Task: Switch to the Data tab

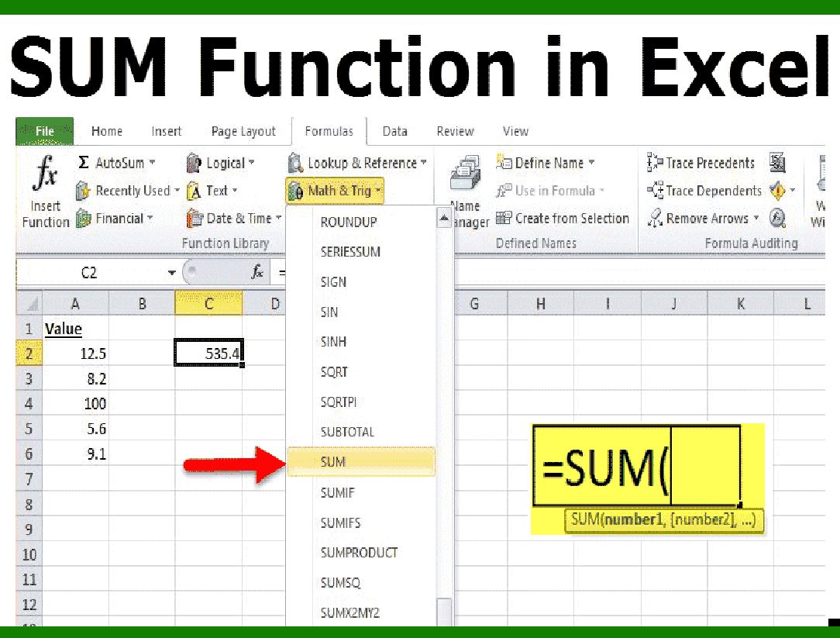Action: [x=395, y=131]
